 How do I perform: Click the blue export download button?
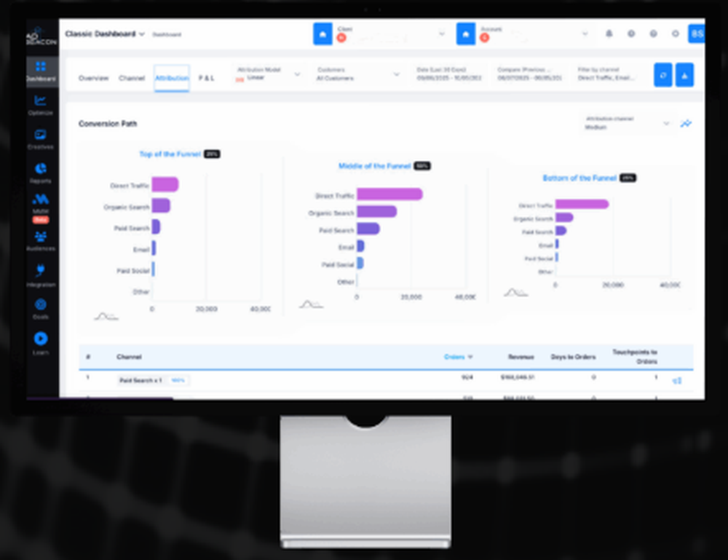[685, 75]
